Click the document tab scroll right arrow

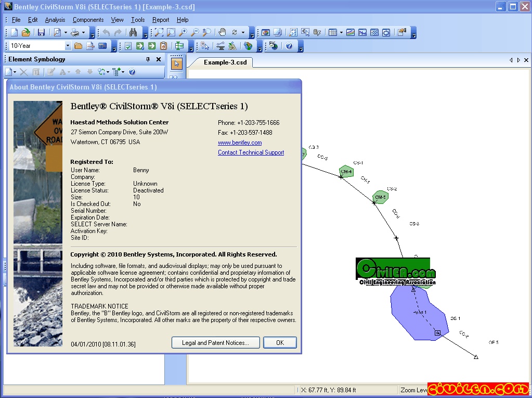(518, 60)
